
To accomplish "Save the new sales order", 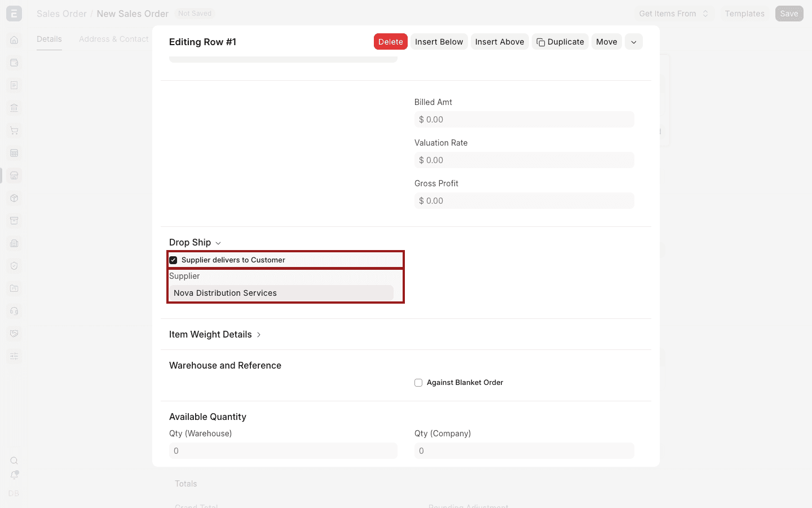I will point(789,14).
